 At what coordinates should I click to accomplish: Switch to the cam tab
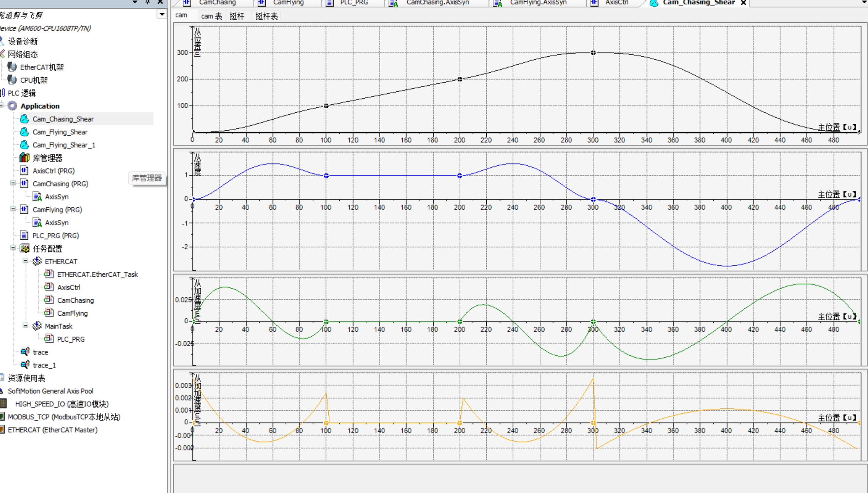(x=181, y=16)
